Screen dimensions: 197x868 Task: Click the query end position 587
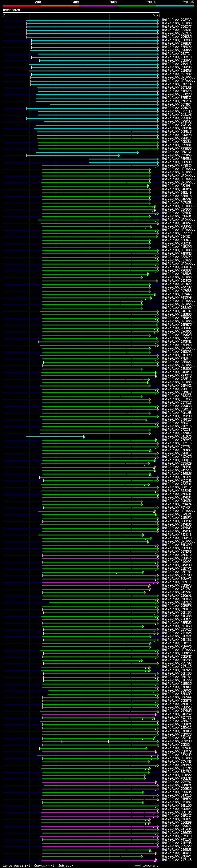155,15
